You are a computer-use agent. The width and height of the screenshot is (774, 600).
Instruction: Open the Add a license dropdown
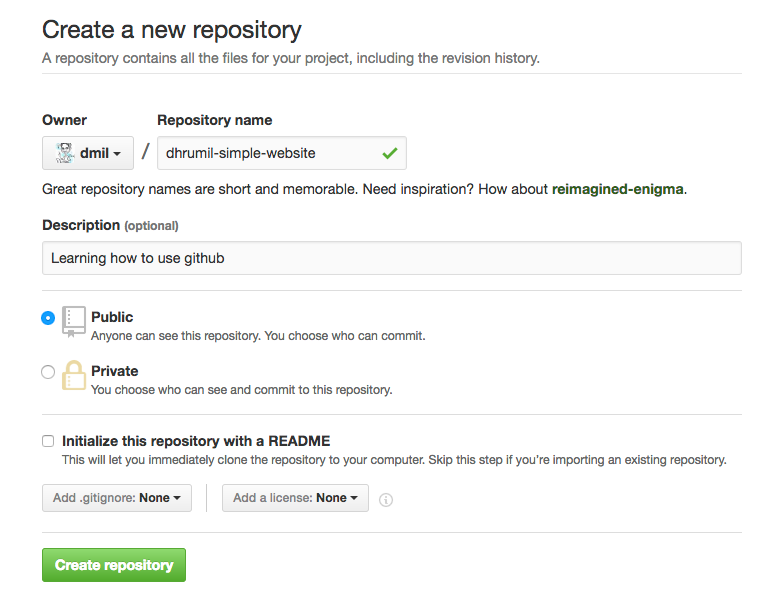[x=295, y=498]
